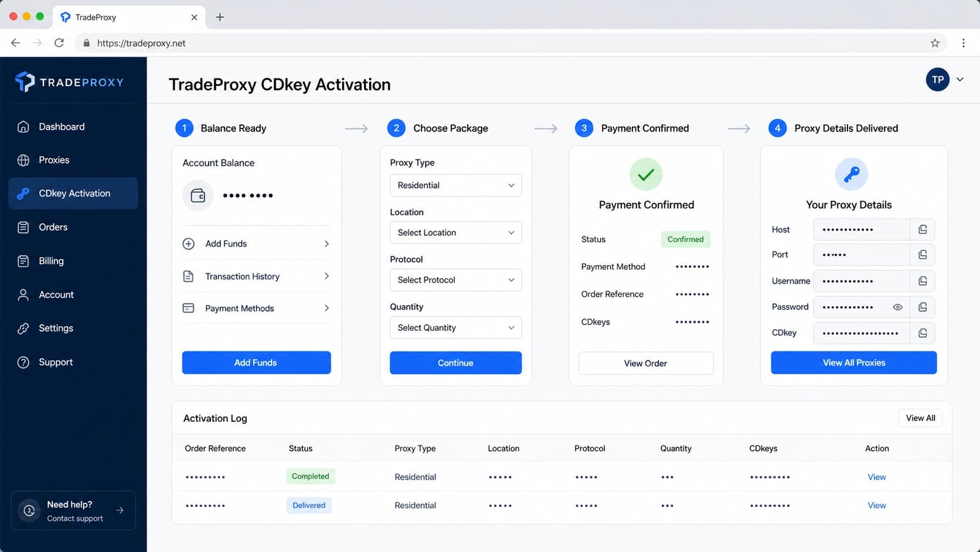980x552 pixels.
Task: Copy the Host value
Action: [923, 230]
